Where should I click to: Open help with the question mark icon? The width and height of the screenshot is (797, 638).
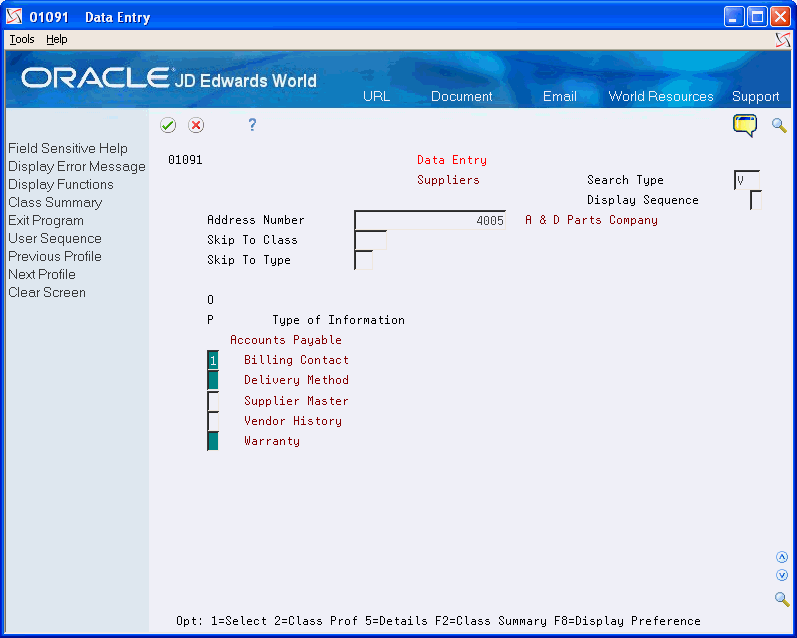(252, 125)
